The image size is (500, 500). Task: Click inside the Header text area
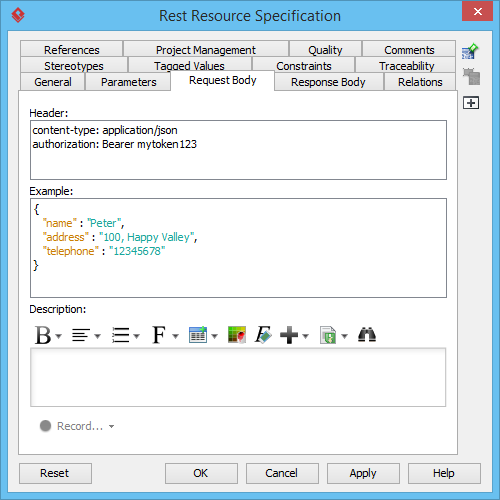(x=238, y=150)
